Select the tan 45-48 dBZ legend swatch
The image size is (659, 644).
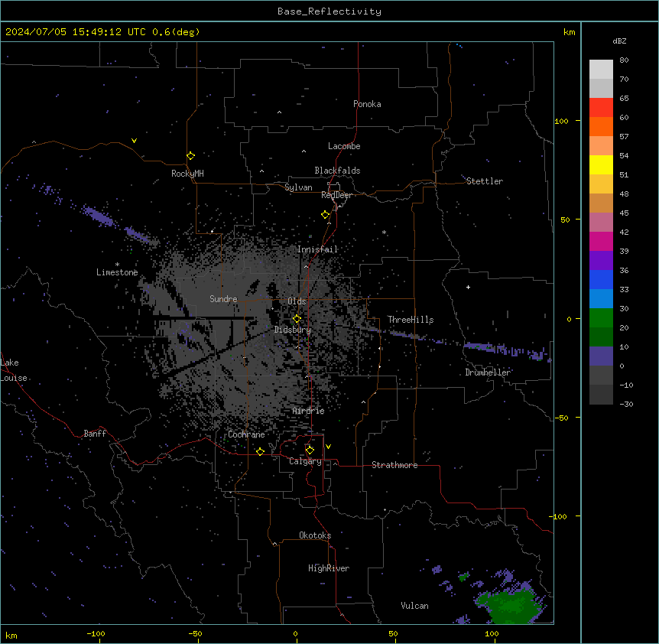coord(601,203)
